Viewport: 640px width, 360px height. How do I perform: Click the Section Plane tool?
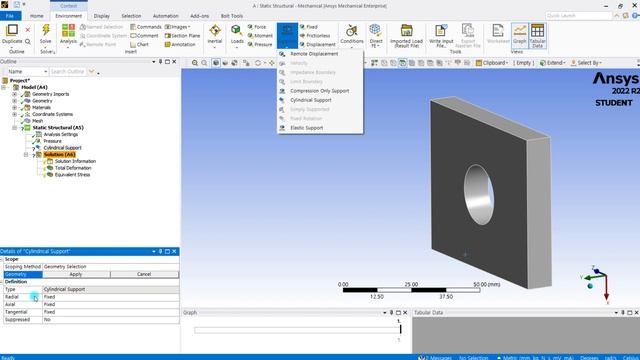[x=182, y=36]
